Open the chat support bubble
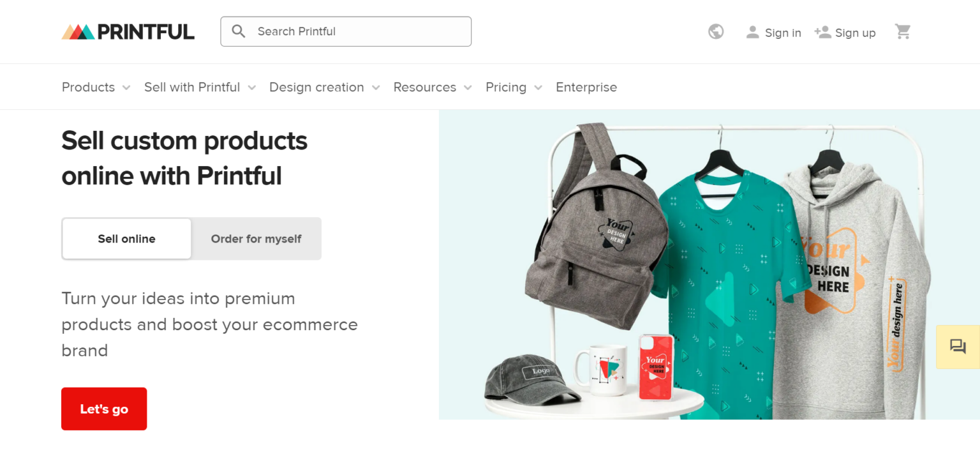Image resolution: width=980 pixels, height=461 pixels. click(957, 347)
